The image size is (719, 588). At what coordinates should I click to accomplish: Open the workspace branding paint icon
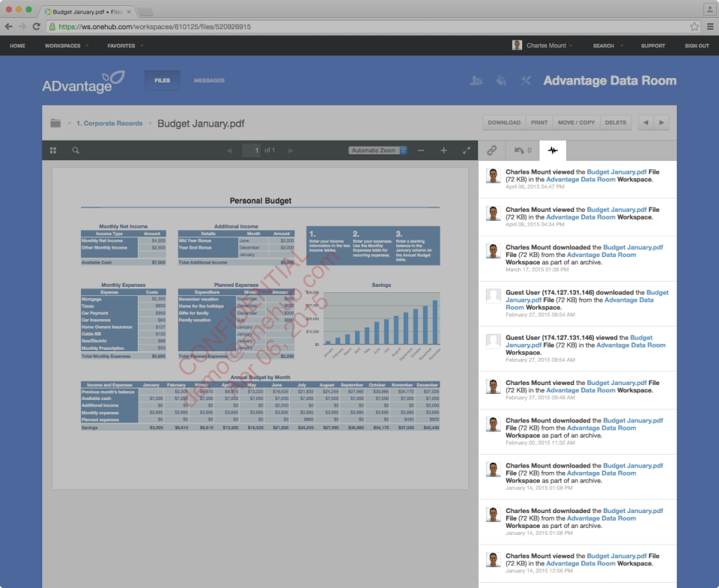coord(501,81)
